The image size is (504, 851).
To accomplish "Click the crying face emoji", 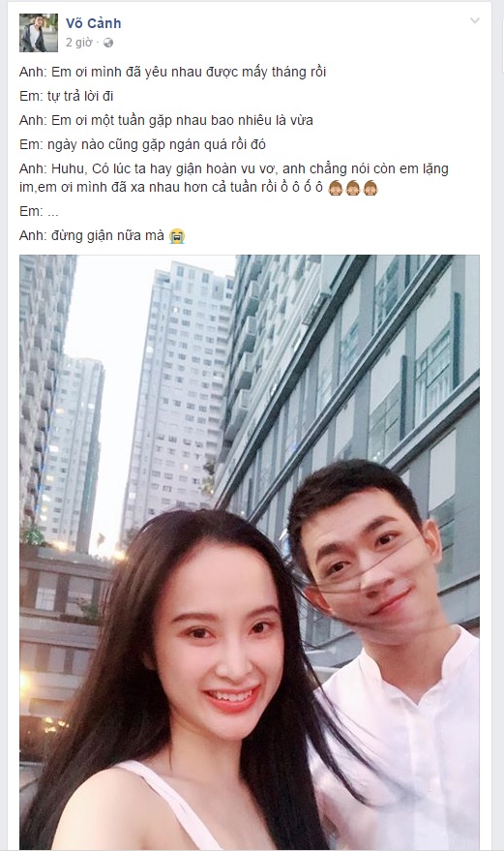I will tap(177, 236).
